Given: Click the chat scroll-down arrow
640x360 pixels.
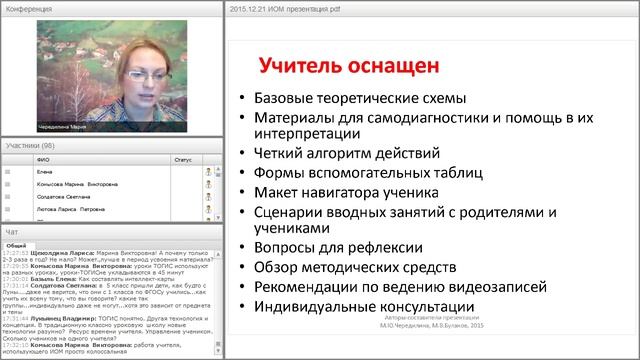Looking at the screenshot, I should click(218, 351).
